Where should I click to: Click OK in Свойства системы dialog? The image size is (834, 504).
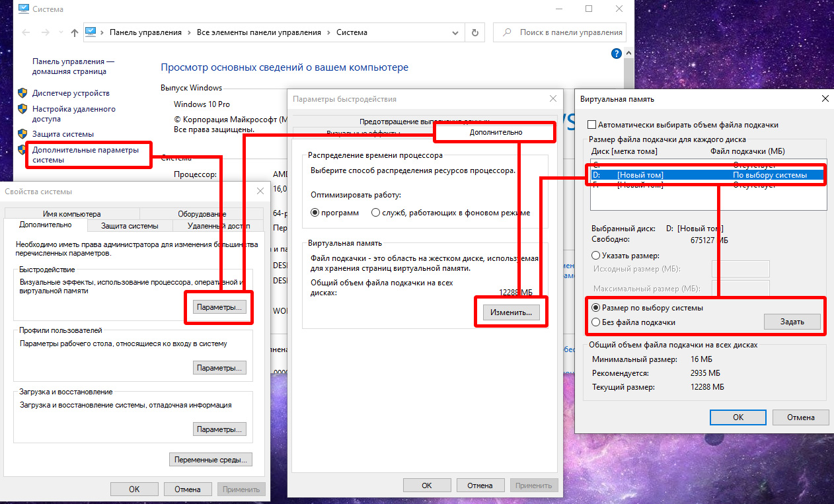click(x=134, y=489)
